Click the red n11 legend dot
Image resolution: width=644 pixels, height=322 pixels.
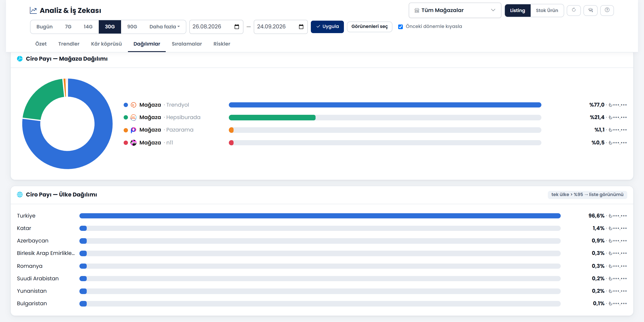coord(126,143)
